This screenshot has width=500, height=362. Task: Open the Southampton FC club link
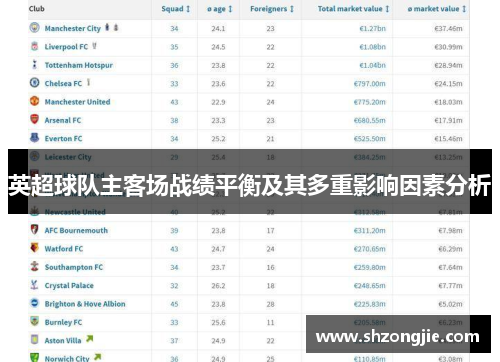(74, 267)
